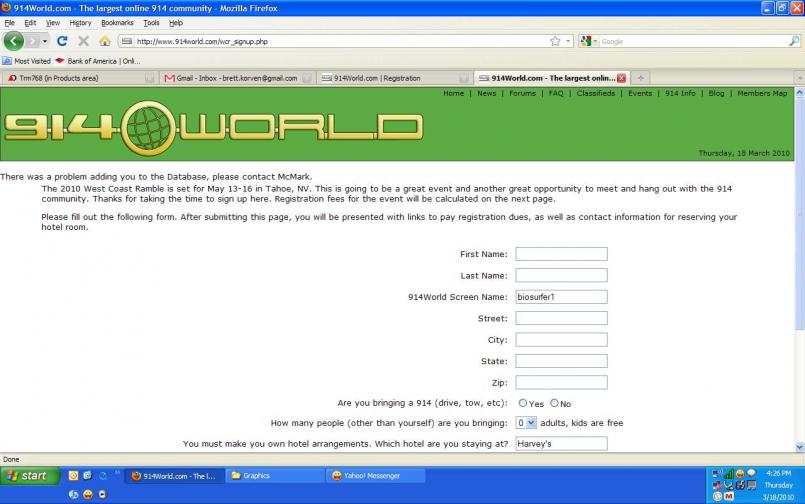
Task: Click the taskbar clock showing 4:26 PM
Action: (x=779, y=473)
